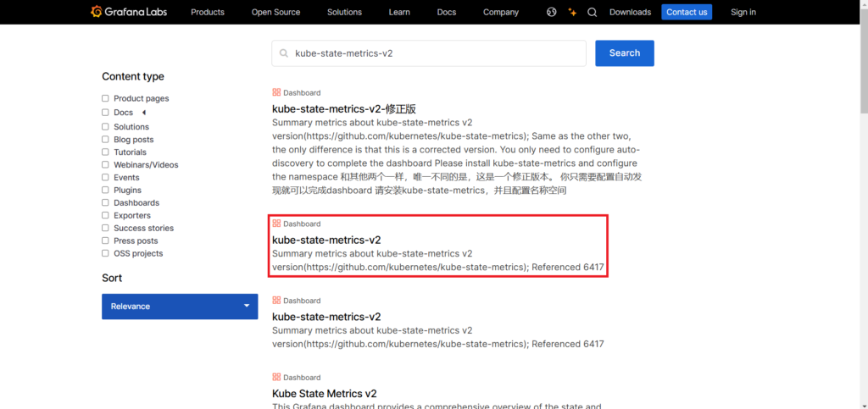Open site search magnifier in navbar
Image resolution: width=868 pixels, height=409 pixels.
pyautogui.click(x=593, y=12)
